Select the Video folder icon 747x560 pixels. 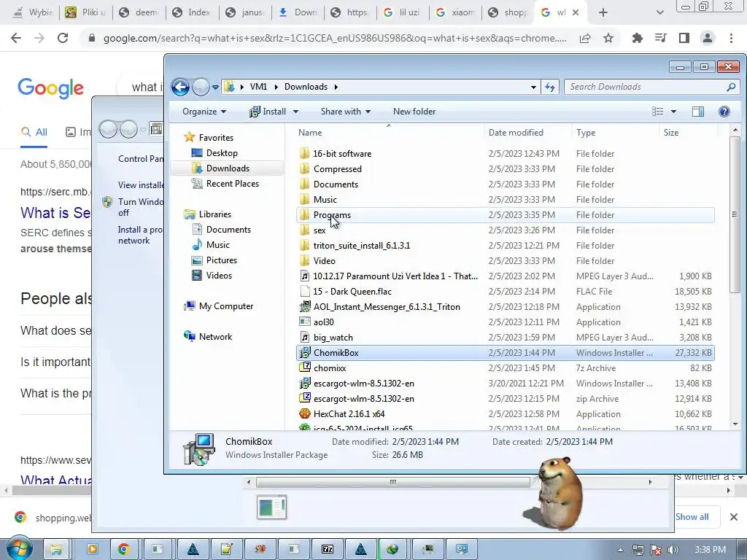(304, 260)
